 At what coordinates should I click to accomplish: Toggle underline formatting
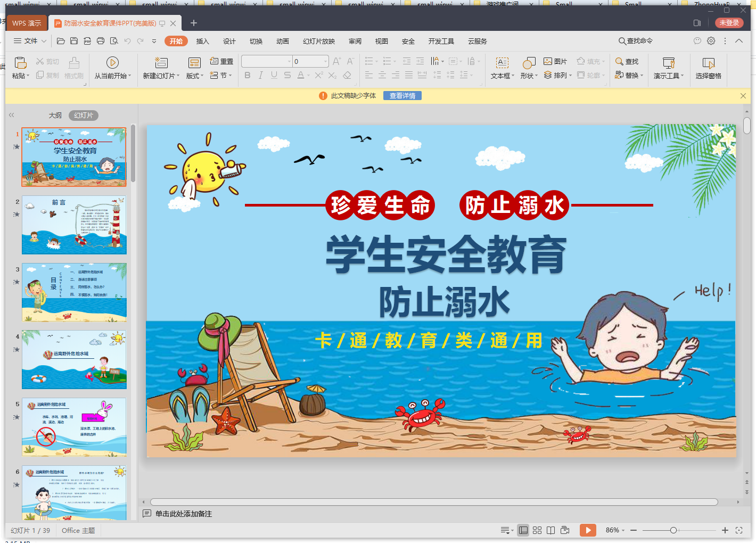pyautogui.click(x=273, y=75)
